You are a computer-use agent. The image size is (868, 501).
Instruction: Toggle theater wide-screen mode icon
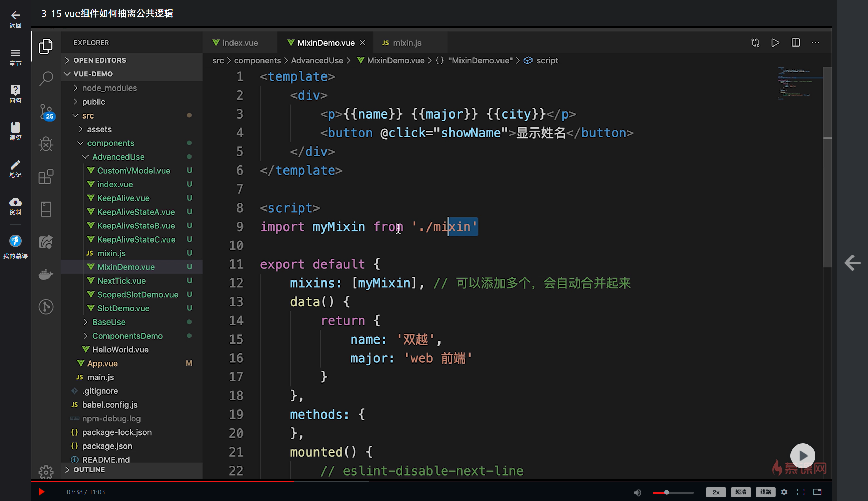point(817,492)
